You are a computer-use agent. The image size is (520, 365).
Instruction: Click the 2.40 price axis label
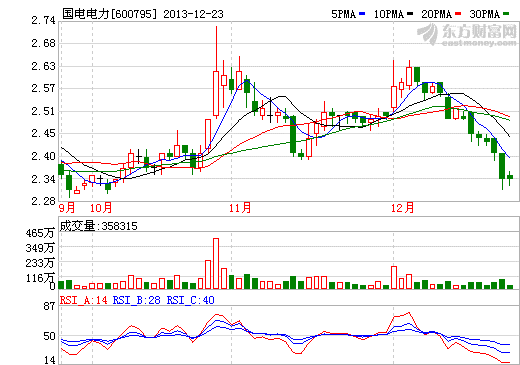pyautogui.click(x=43, y=156)
